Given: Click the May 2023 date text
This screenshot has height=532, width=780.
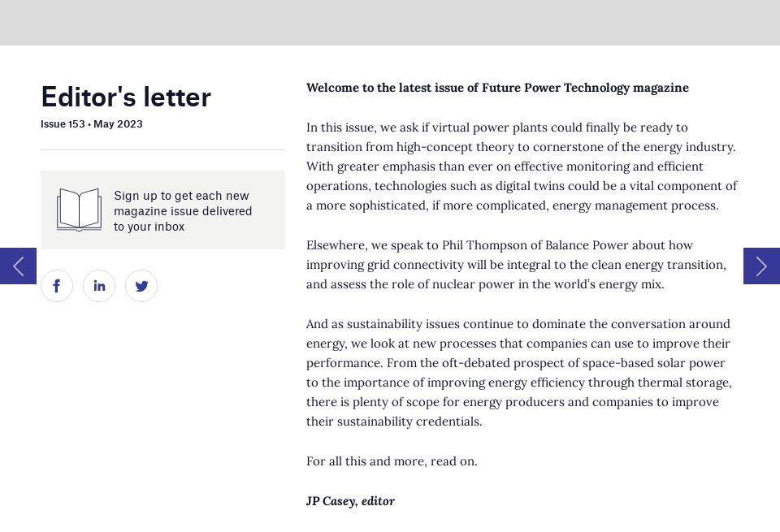Looking at the screenshot, I should point(119,124).
